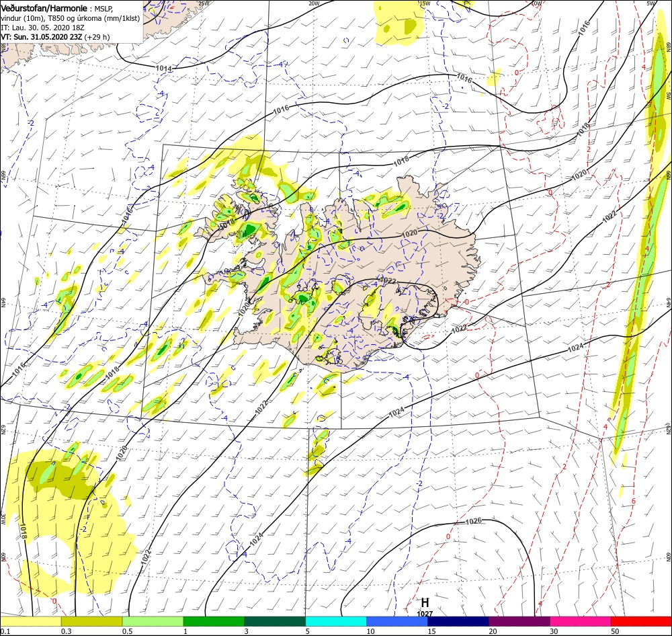This screenshot has height=636, width=672.
Task: Click the 'Veðurstofan/Harmonie' title text
Action: [44, 8]
